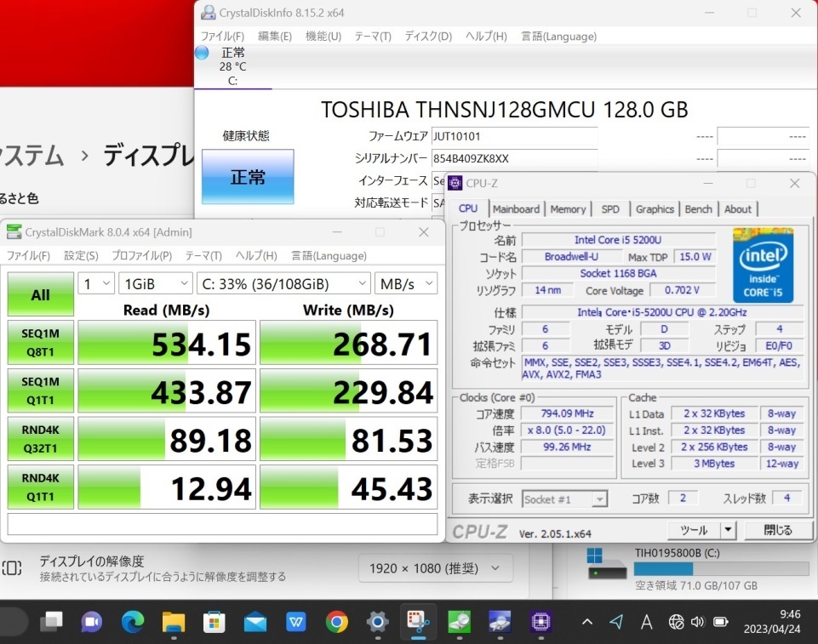Open CrystalDiskInfo 機能(U) menu

tap(323, 36)
